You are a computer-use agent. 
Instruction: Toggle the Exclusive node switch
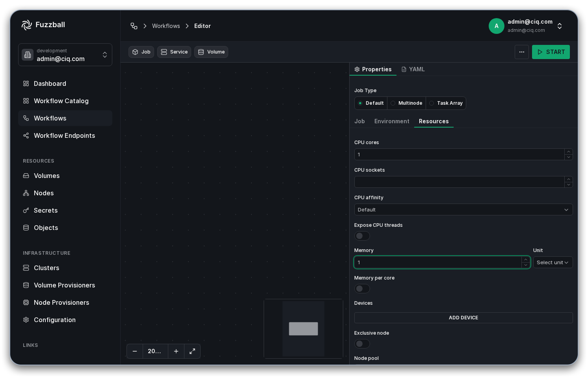362,344
